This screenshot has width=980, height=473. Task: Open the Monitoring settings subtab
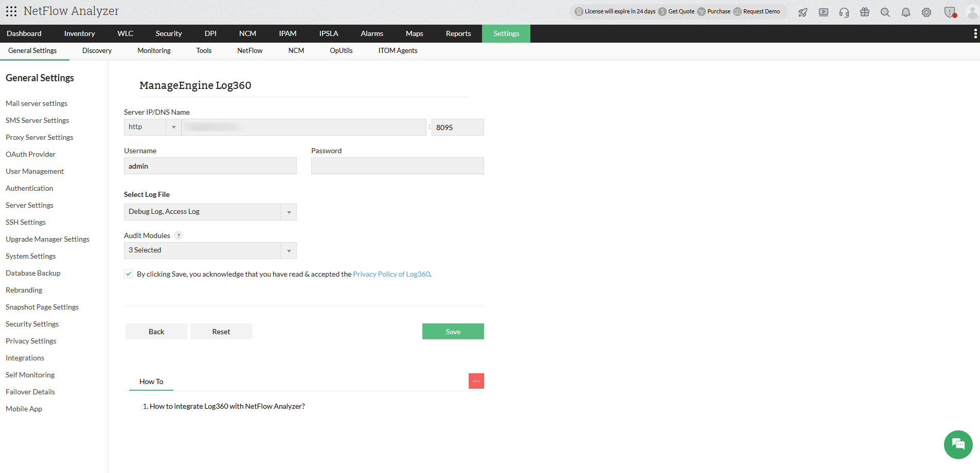point(154,50)
